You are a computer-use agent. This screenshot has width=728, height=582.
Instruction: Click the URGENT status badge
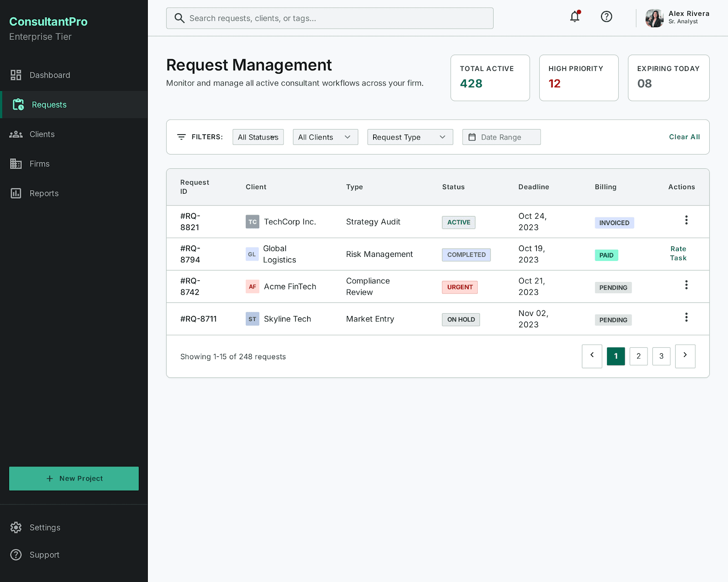coord(460,287)
